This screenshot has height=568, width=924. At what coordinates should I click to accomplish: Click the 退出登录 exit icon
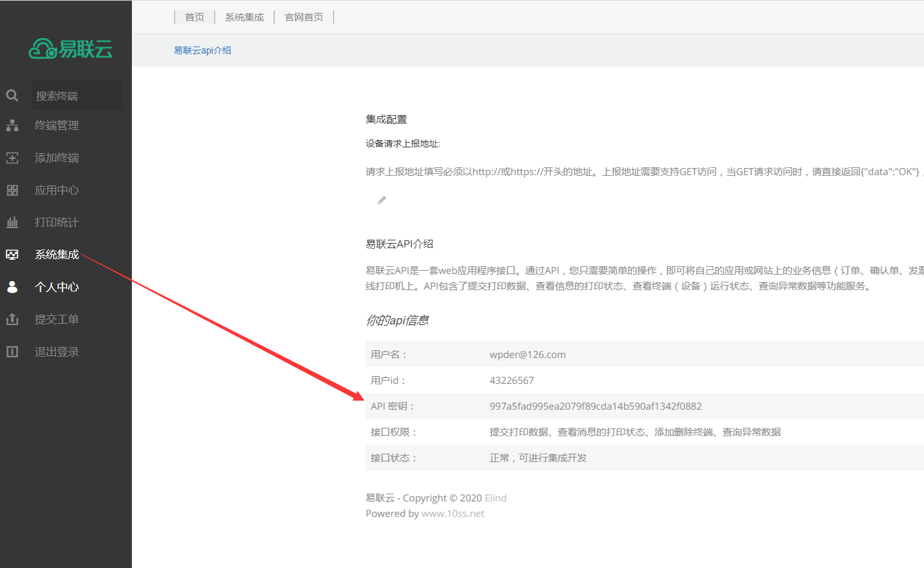tap(12, 351)
